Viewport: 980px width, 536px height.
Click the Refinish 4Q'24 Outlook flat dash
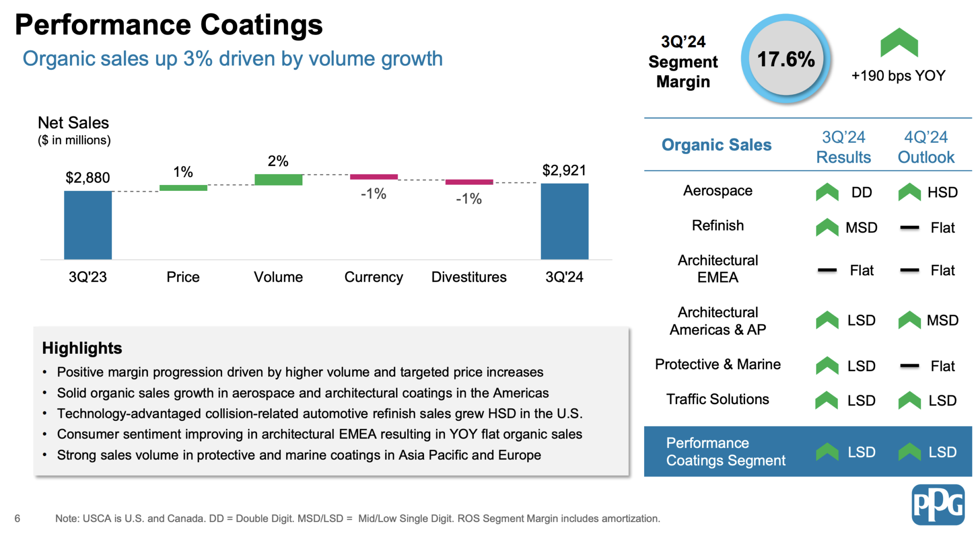[x=909, y=228]
